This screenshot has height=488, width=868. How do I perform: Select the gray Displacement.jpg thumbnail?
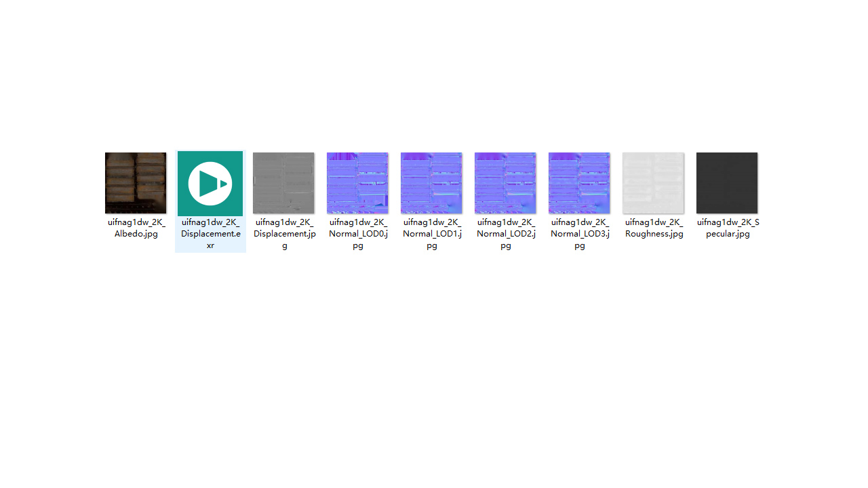[x=283, y=183]
